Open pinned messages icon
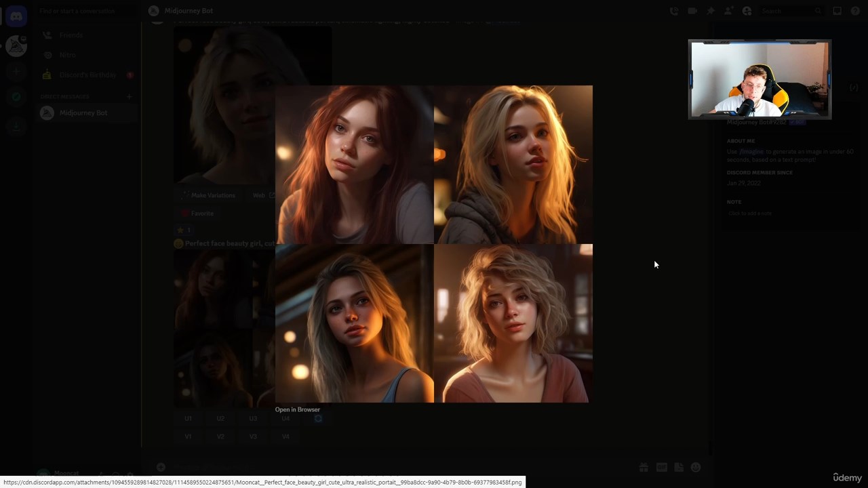This screenshot has height=488, width=868. [710, 11]
